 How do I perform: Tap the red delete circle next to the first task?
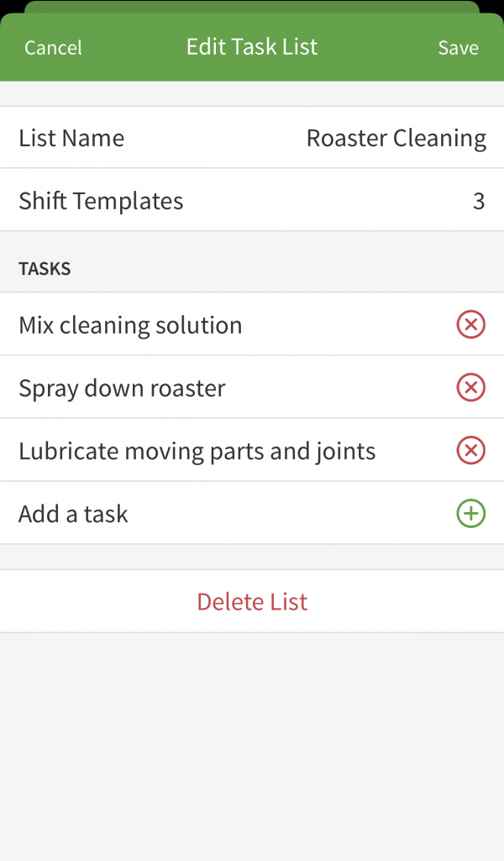pos(471,325)
